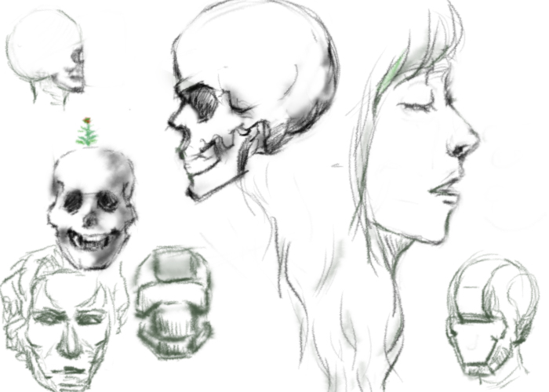Click the small faint skull sketch at top left
This screenshot has width=549, height=392.
[45, 58]
